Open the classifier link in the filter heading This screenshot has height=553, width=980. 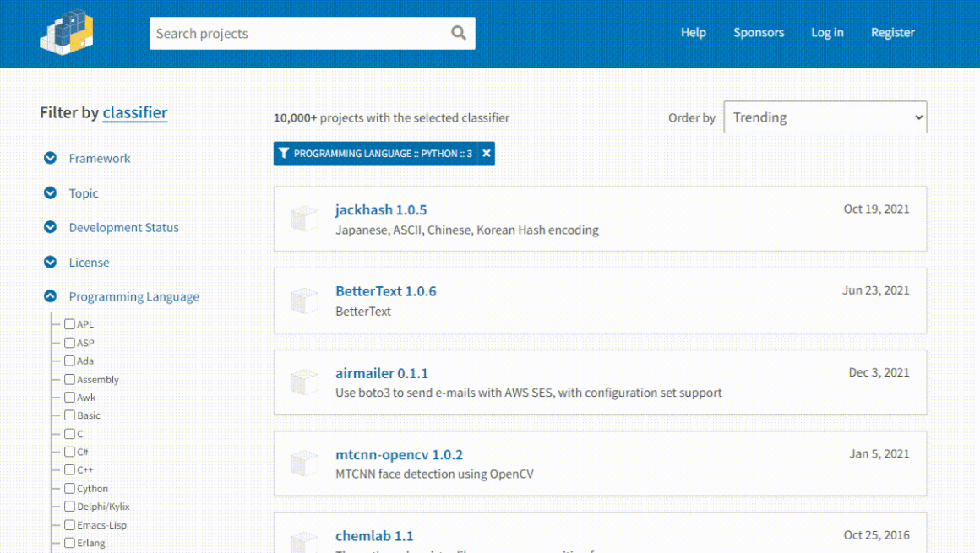click(x=135, y=113)
